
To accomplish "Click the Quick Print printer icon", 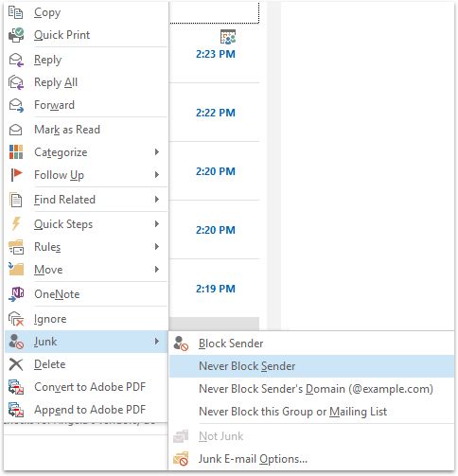I will click(16, 35).
